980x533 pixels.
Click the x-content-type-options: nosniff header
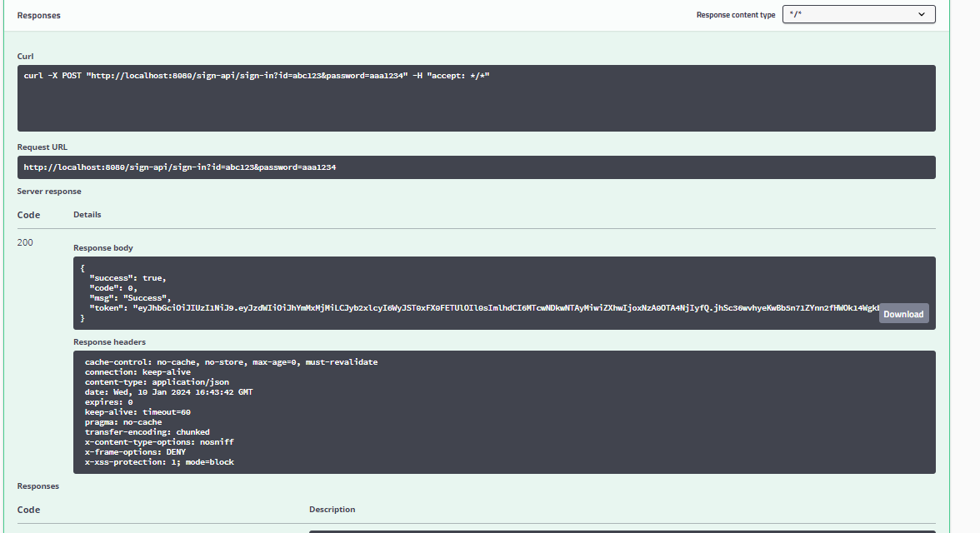[159, 442]
